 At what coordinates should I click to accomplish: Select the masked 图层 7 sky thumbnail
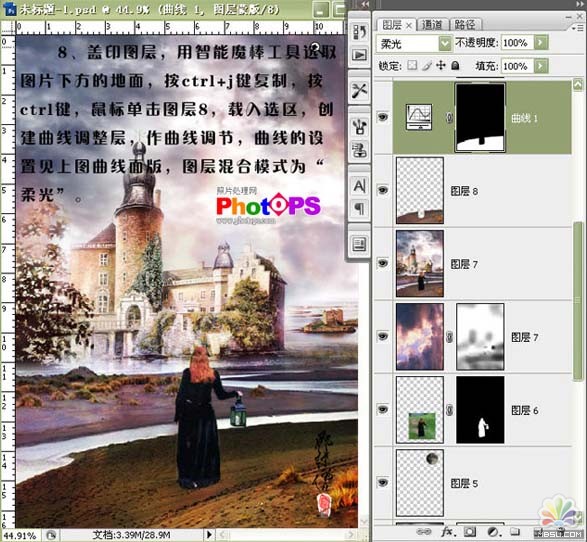click(x=420, y=337)
